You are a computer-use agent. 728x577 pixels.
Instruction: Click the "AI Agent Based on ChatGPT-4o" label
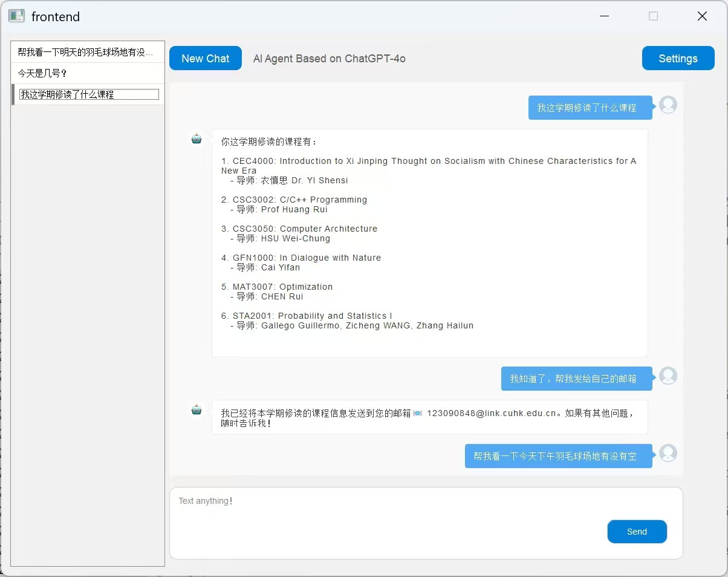click(x=329, y=59)
